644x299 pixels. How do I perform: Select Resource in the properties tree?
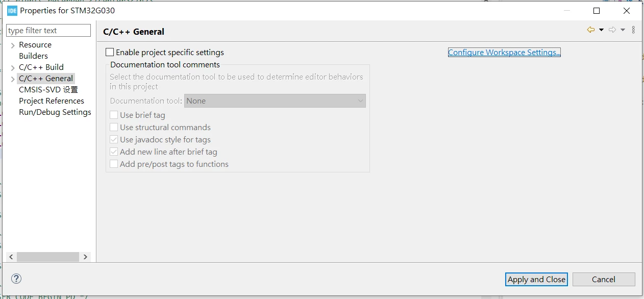coord(35,45)
